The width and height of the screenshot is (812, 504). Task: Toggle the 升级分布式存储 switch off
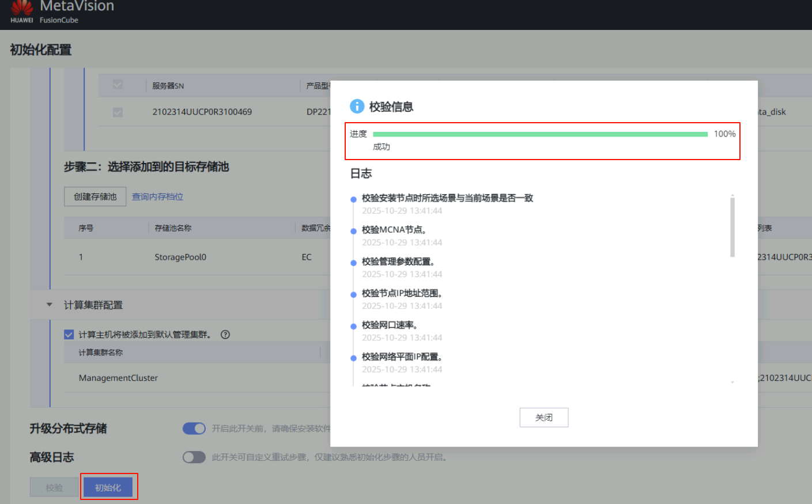click(x=194, y=429)
